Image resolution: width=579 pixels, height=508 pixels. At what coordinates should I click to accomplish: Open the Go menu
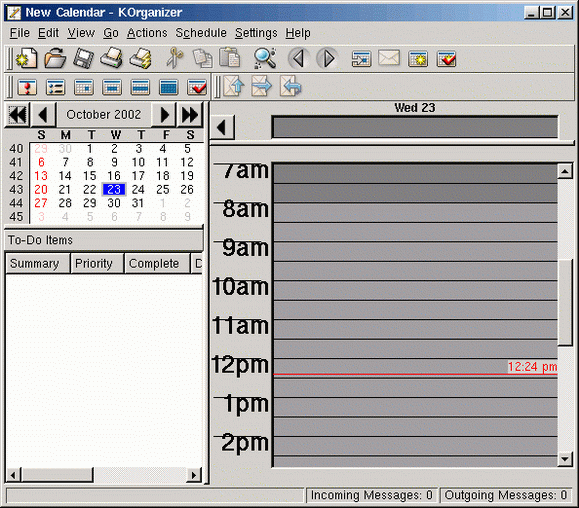111,33
